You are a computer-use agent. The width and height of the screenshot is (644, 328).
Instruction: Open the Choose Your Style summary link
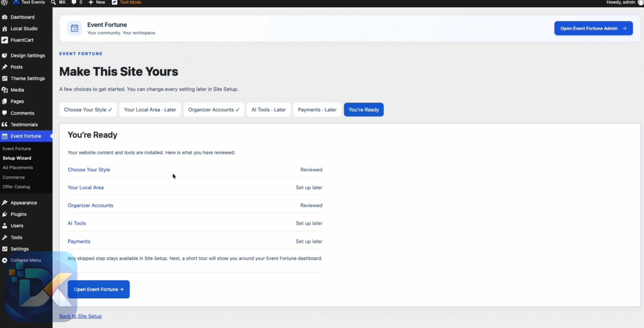coord(89,170)
